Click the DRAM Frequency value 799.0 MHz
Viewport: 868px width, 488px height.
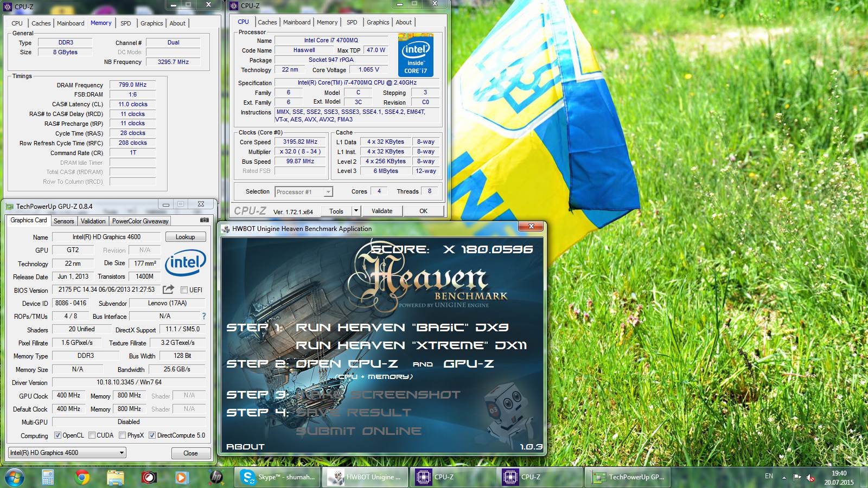click(x=132, y=85)
